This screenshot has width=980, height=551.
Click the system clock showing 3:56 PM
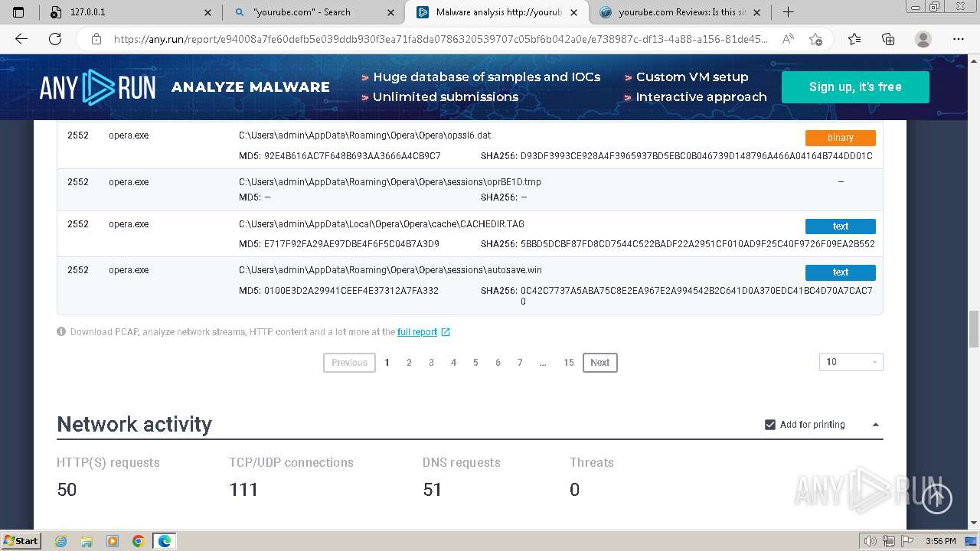(940, 541)
